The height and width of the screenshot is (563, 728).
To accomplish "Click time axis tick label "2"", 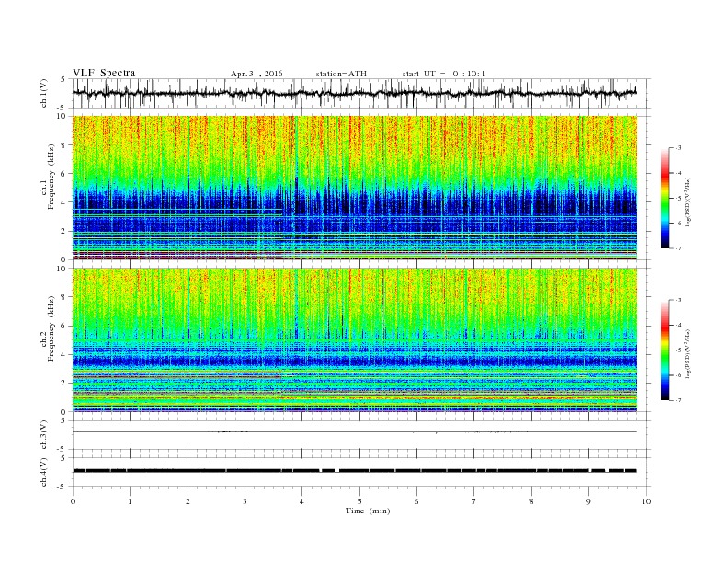I will coord(188,501).
